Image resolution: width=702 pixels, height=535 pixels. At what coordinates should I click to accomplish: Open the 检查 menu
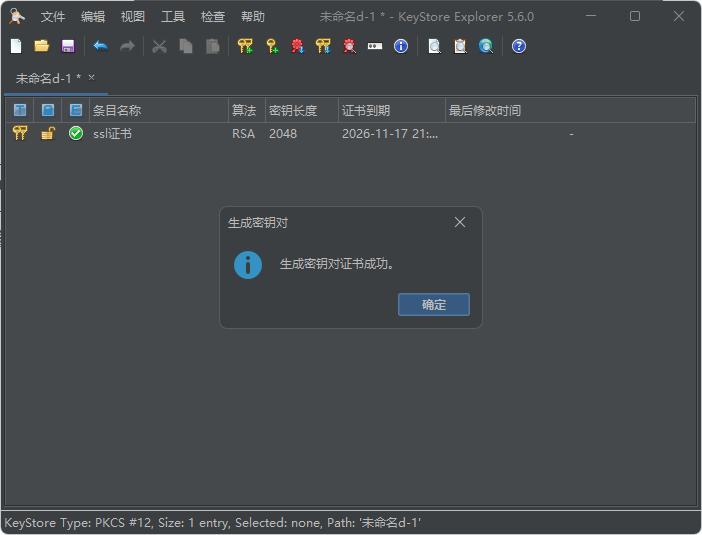pos(213,17)
